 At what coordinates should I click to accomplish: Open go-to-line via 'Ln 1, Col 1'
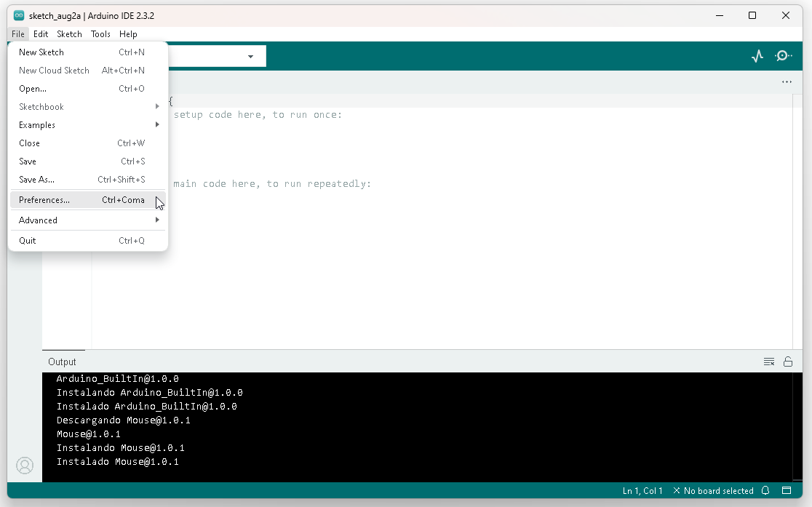pos(642,490)
